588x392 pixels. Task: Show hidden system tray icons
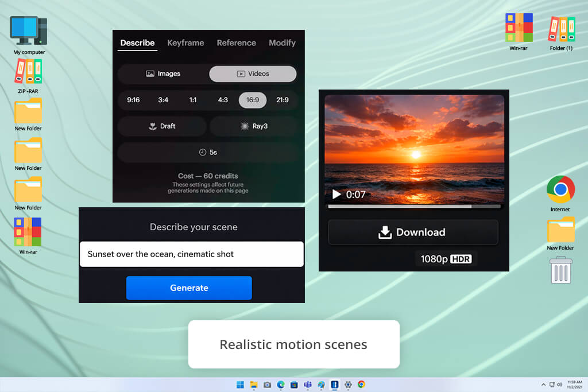(x=543, y=385)
